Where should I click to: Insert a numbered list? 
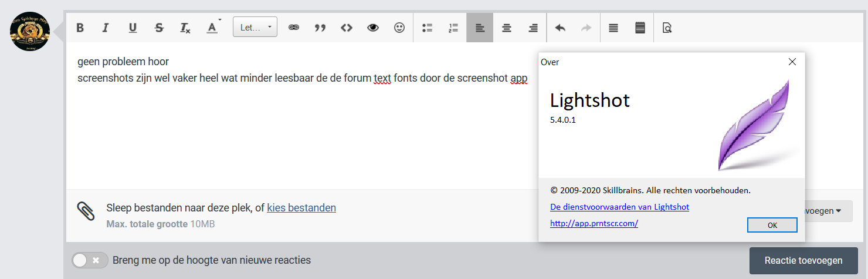coord(453,28)
